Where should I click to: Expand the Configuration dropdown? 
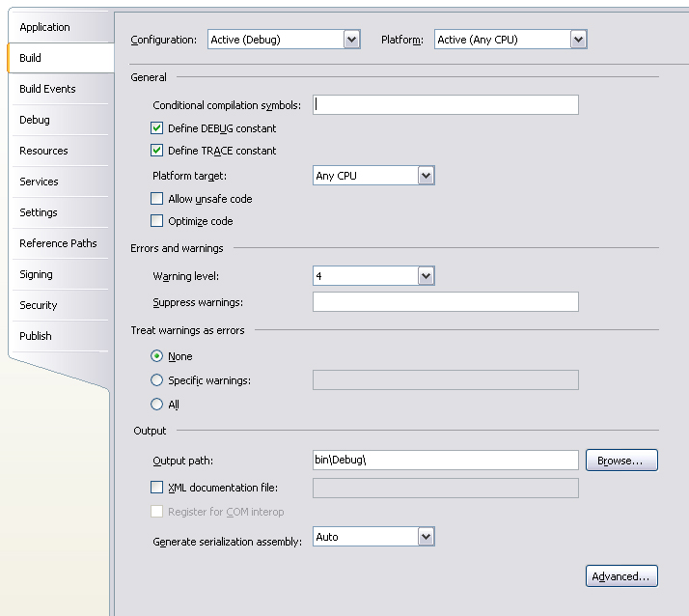tap(351, 40)
